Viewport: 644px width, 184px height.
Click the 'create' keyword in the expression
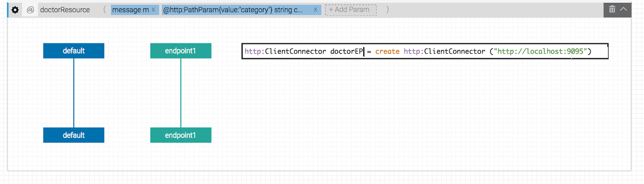click(x=387, y=51)
